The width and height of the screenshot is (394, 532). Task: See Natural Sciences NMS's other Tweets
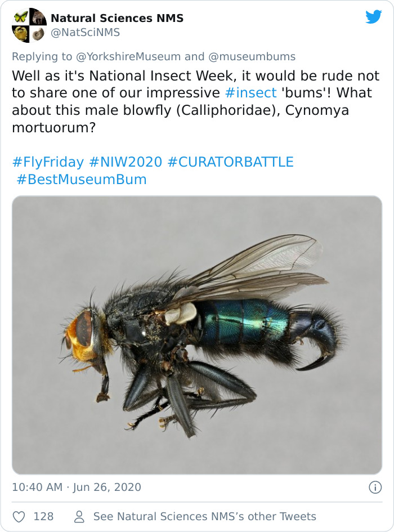pos(205,517)
